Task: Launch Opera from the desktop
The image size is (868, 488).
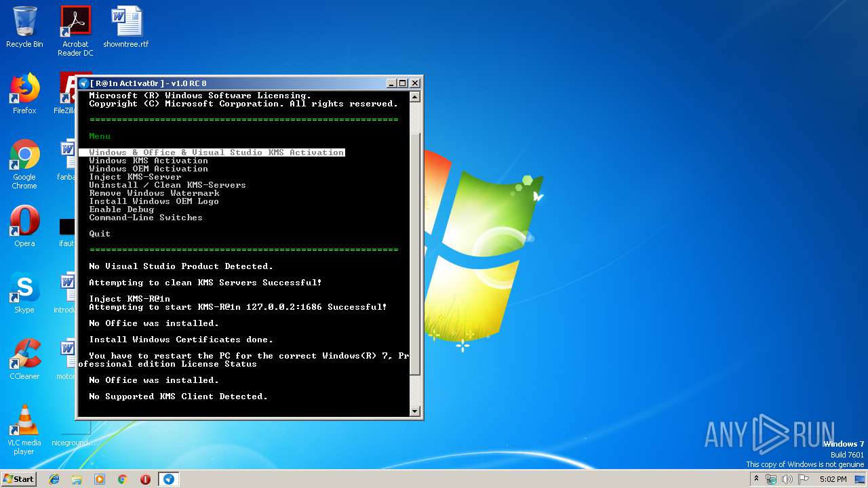Action: tap(24, 226)
